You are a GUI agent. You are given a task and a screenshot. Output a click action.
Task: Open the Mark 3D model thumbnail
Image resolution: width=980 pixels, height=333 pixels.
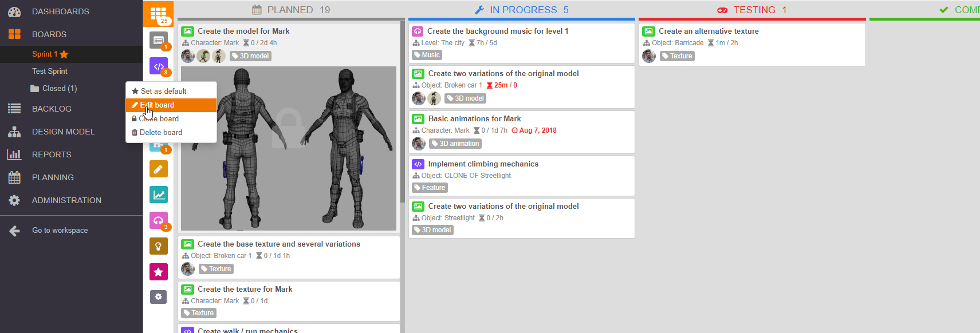tap(289, 149)
